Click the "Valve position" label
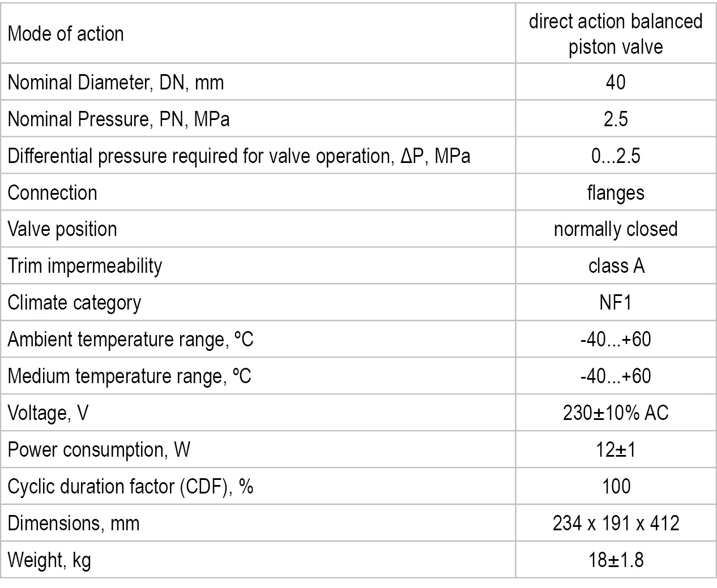 click(x=62, y=229)
